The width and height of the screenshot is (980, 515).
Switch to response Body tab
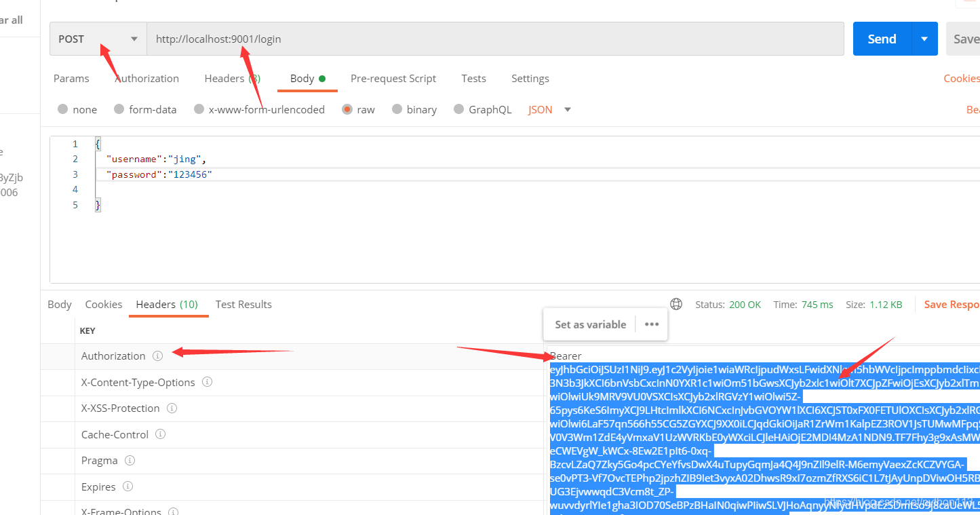tap(60, 305)
